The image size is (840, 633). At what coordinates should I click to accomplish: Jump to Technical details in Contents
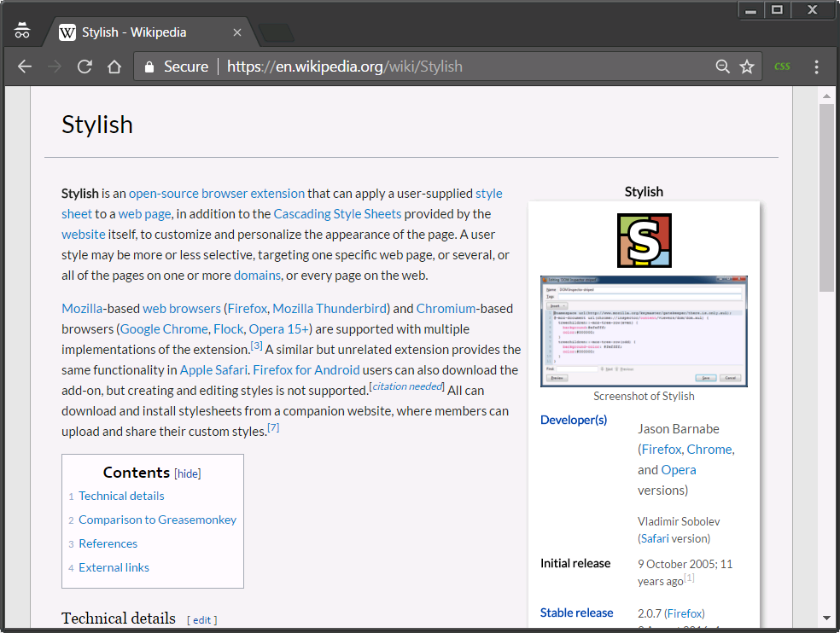click(x=121, y=496)
